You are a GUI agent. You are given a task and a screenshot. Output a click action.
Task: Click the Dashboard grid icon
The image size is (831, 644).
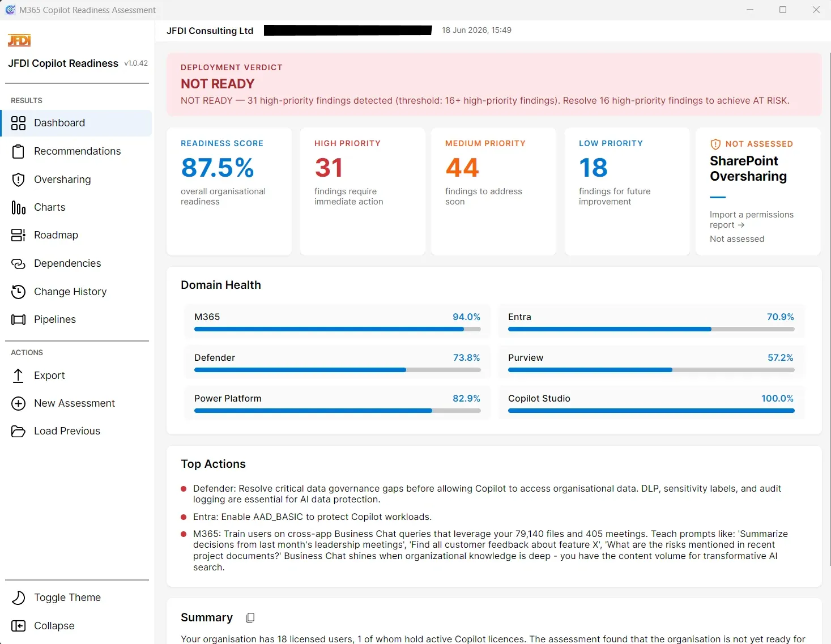tap(19, 123)
